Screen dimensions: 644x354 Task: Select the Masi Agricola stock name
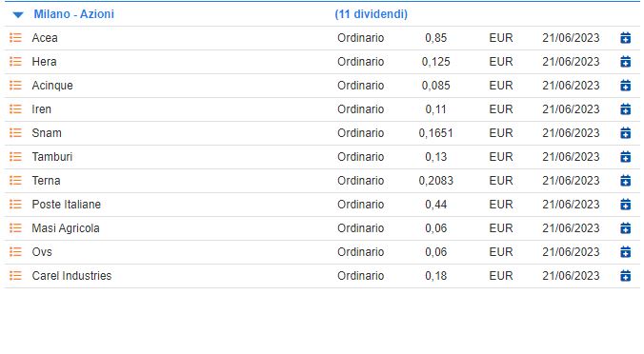coord(66,228)
